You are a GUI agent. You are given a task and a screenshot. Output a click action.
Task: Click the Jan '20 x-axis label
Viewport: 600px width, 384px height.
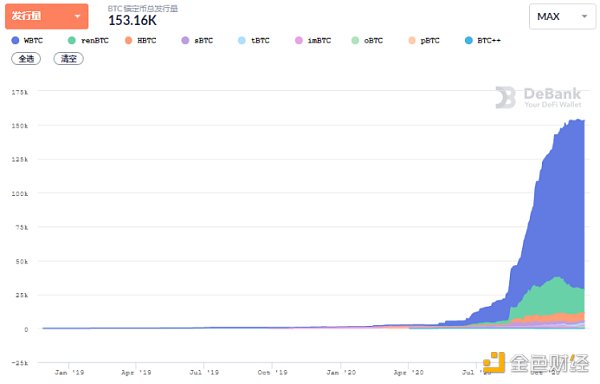pyautogui.click(x=341, y=372)
